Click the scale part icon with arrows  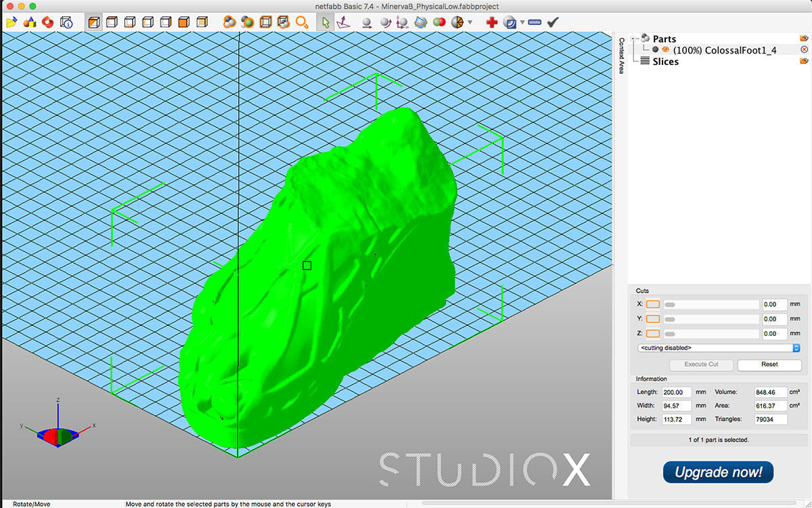click(403, 22)
